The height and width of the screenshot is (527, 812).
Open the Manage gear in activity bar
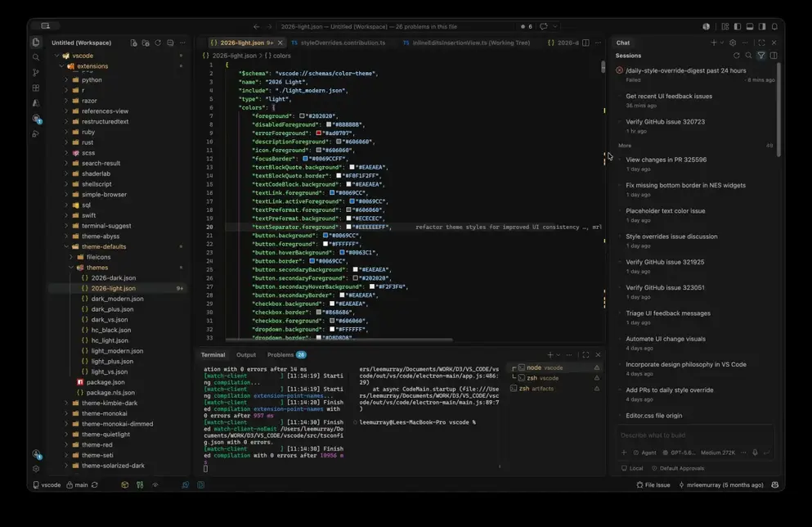pos(36,469)
